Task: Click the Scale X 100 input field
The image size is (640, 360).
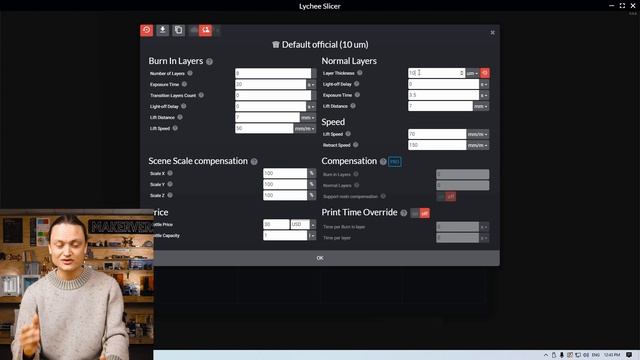Action: (x=285, y=173)
